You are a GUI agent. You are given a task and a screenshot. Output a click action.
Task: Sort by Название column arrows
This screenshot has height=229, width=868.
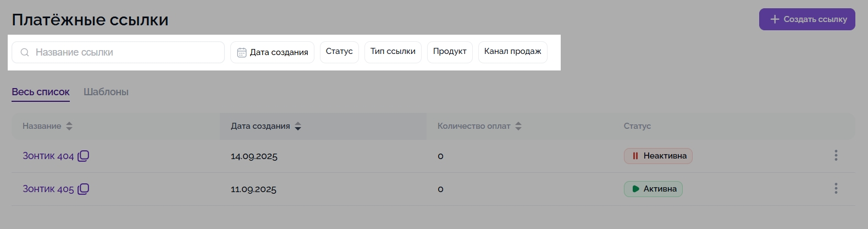(x=69, y=126)
